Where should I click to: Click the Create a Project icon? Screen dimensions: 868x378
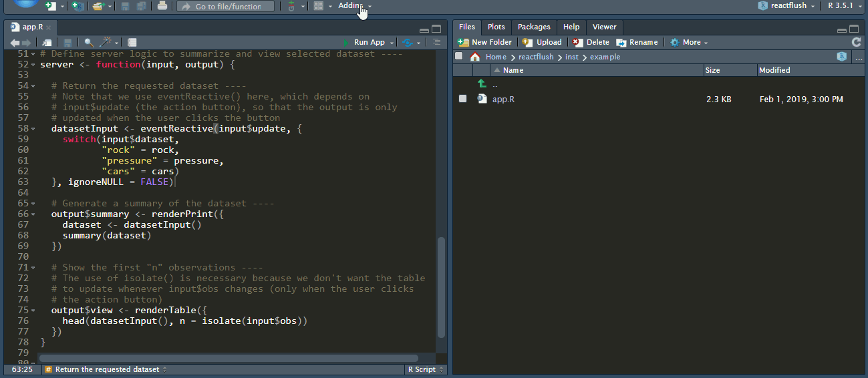pos(78,6)
